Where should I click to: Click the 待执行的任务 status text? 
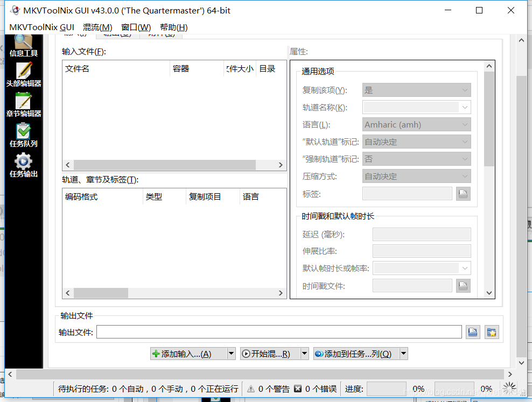coord(148,389)
